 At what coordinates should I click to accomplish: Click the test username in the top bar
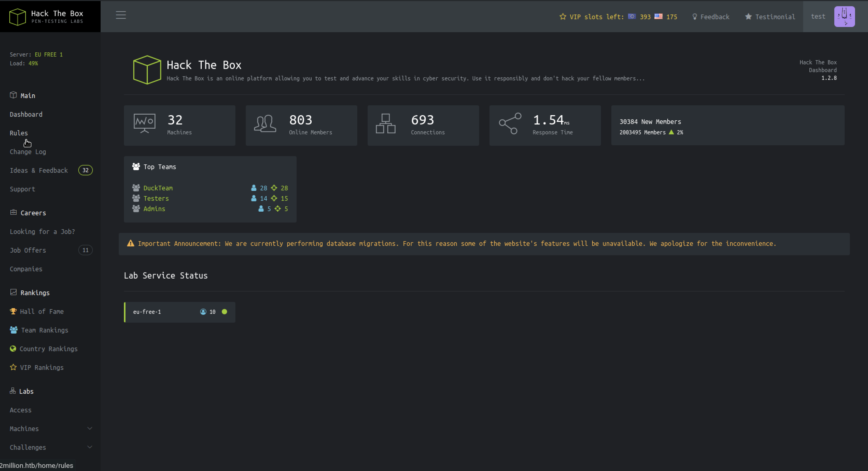pyautogui.click(x=818, y=17)
